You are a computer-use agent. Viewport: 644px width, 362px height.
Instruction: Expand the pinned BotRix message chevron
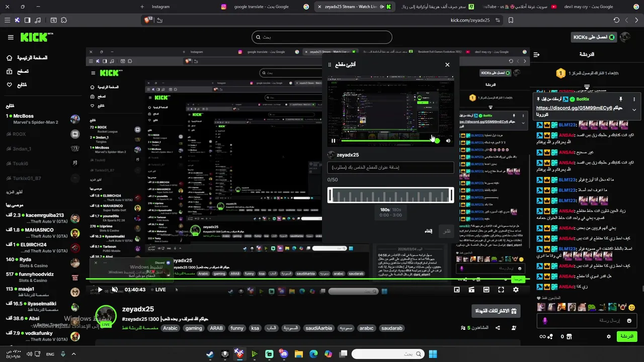coord(634,110)
